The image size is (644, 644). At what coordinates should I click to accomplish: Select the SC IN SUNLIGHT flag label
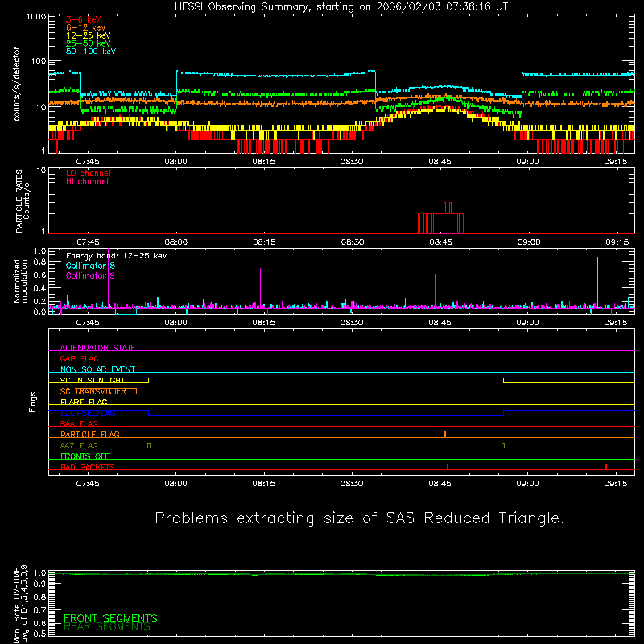pos(93,380)
